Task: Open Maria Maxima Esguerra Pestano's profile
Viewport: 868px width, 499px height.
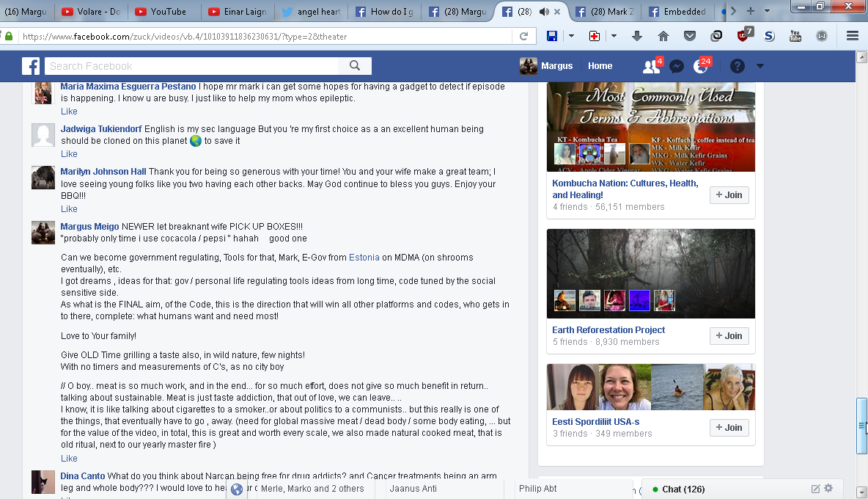Action: coord(128,87)
